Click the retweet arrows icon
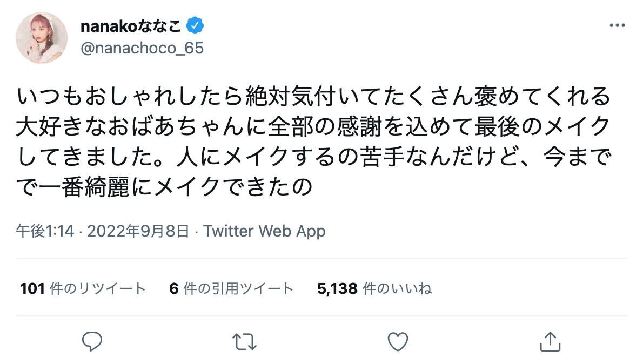 (245, 341)
